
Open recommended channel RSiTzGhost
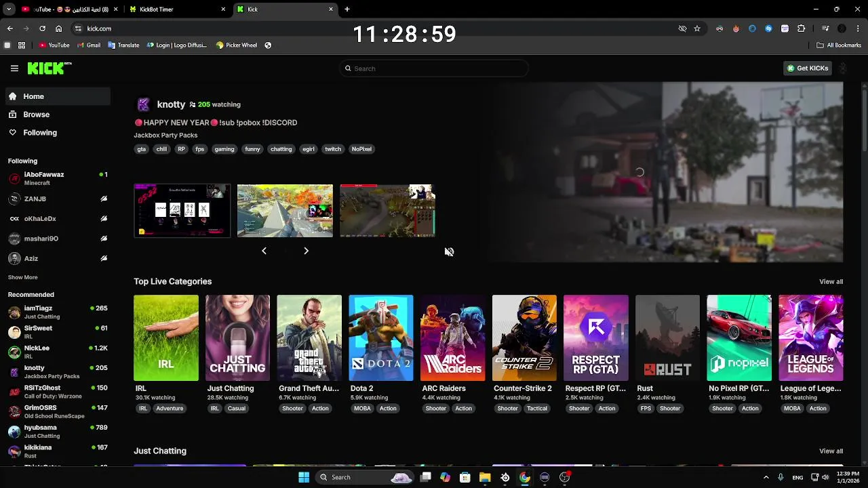[58, 392]
